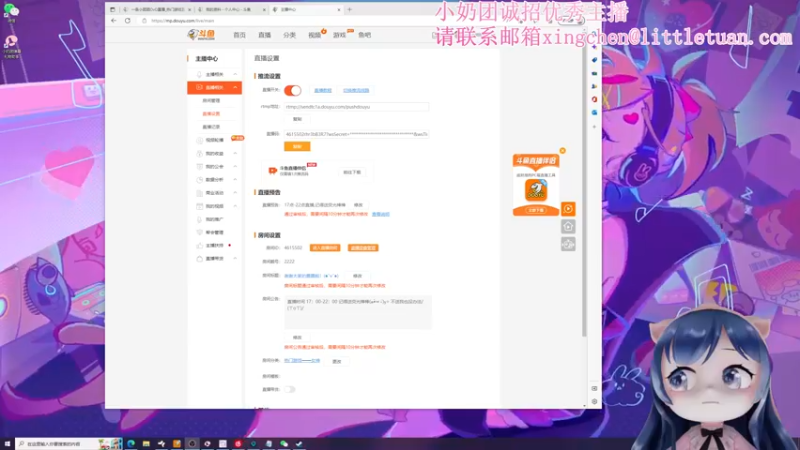The height and width of the screenshot is (450, 800).
Task: Click the blue room title link
Action: 311,276
